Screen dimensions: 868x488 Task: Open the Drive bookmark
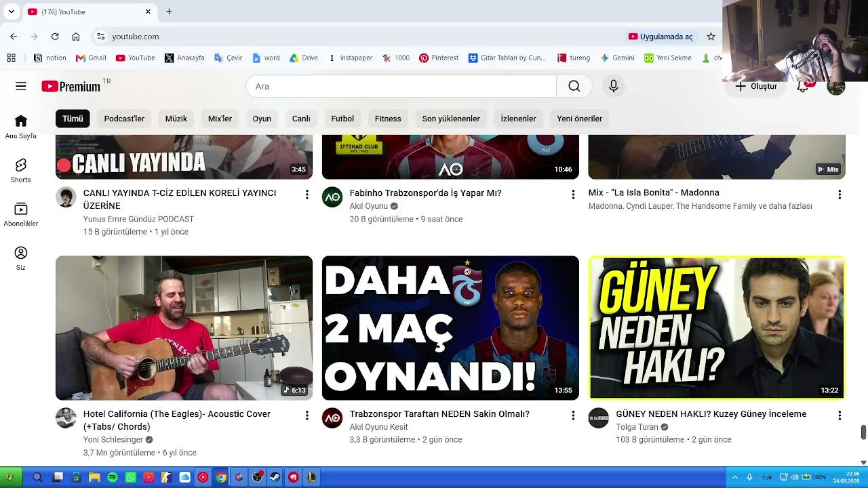coord(304,58)
